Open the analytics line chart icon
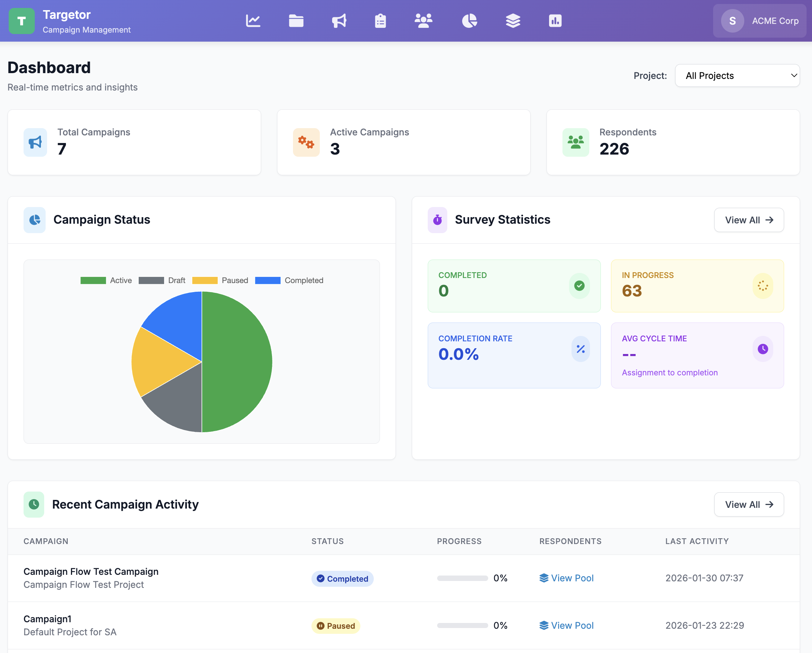This screenshot has width=812, height=653. [x=253, y=21]
